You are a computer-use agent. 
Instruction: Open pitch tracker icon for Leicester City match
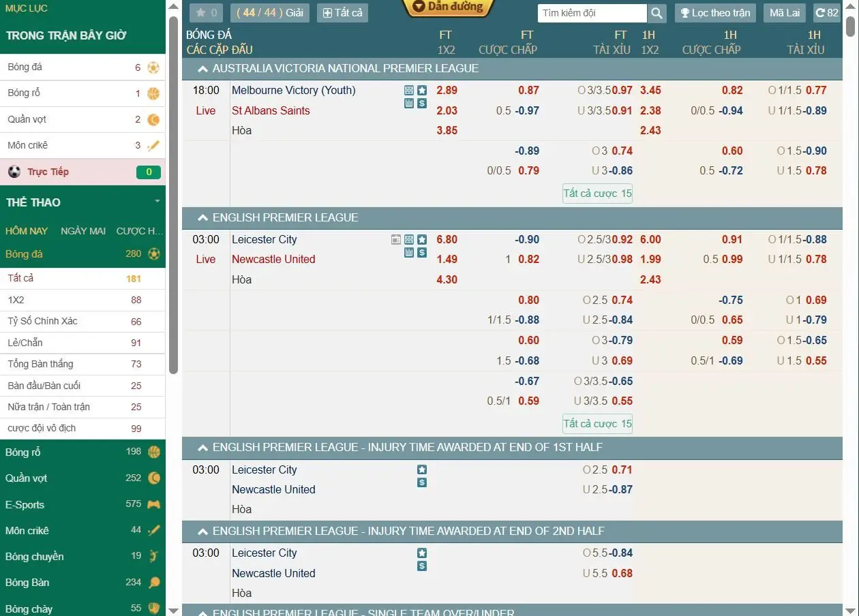409,240
